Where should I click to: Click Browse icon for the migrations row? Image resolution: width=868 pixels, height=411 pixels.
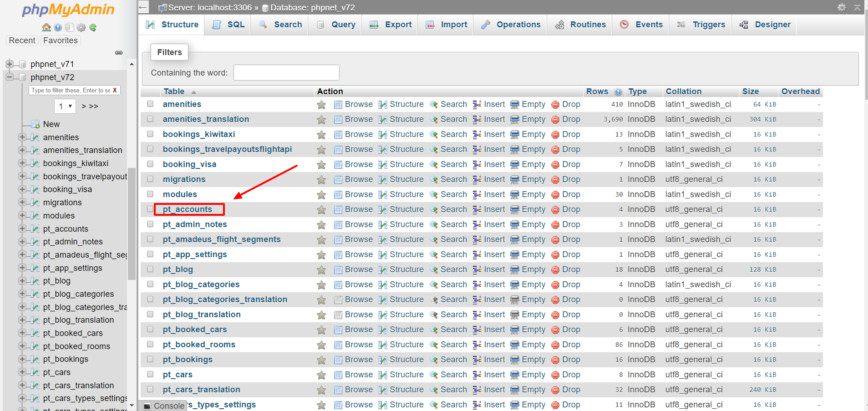[x=338, y=180]
